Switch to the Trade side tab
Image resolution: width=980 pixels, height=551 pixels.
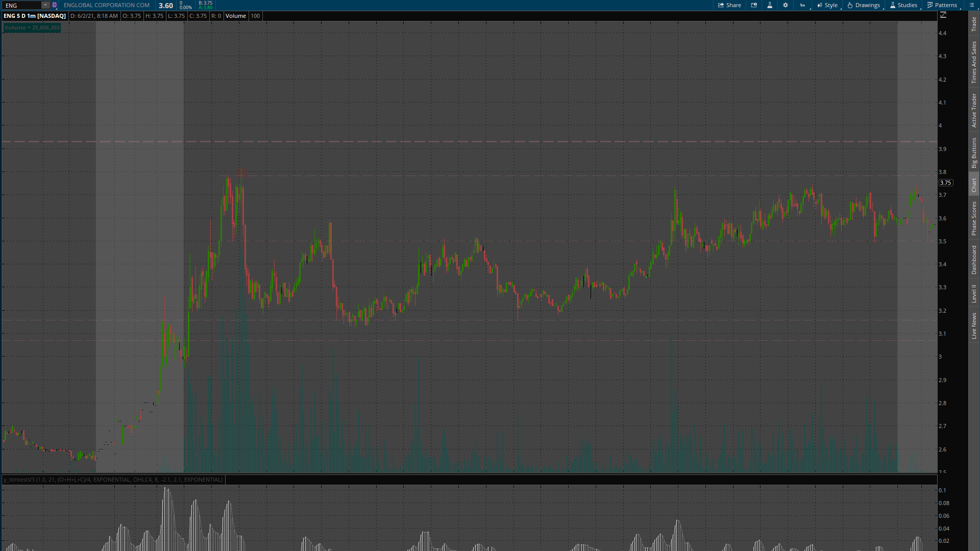tap(974, 23)
